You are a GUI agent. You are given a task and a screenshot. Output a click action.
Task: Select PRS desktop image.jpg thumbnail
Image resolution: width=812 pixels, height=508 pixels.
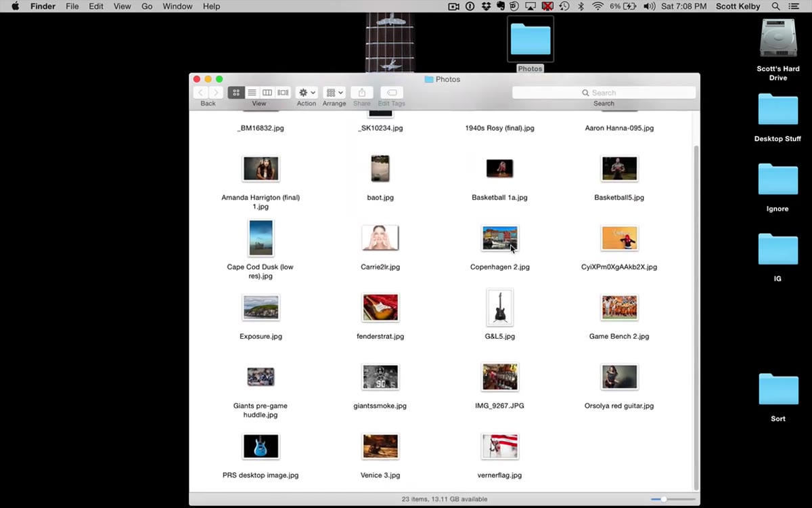[x=261, y=446]
